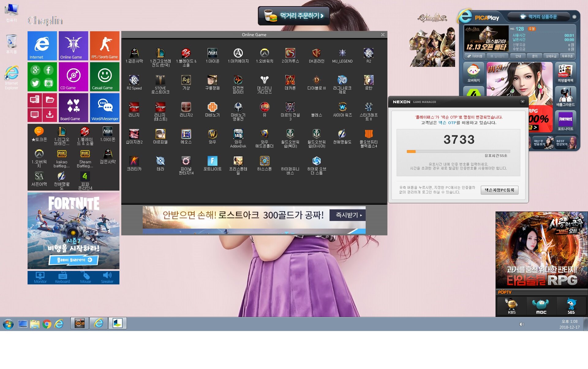Viewport: 588px width, 369px height.
Task: Launch STOVE 로스트아크 game icon
Action: click(x=160, y=84)
